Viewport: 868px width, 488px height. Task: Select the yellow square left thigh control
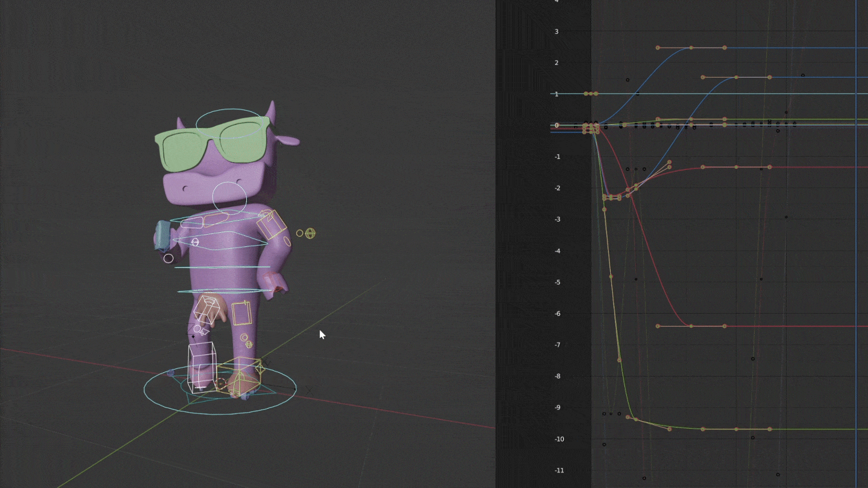(x=241, y=314)
